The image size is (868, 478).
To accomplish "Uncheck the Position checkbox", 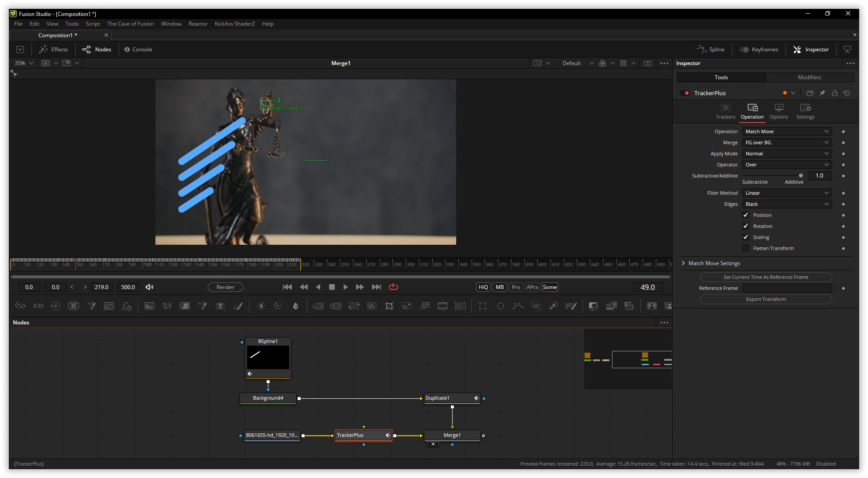I will [746, 215].
